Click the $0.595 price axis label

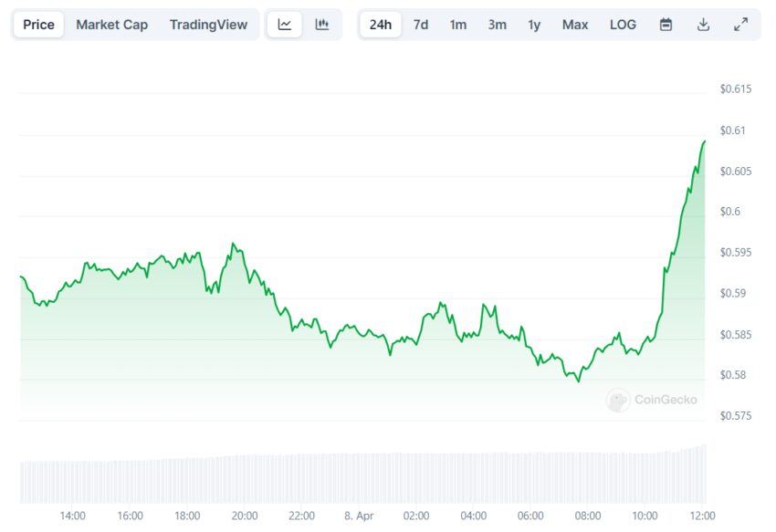(x=736, y=253)
